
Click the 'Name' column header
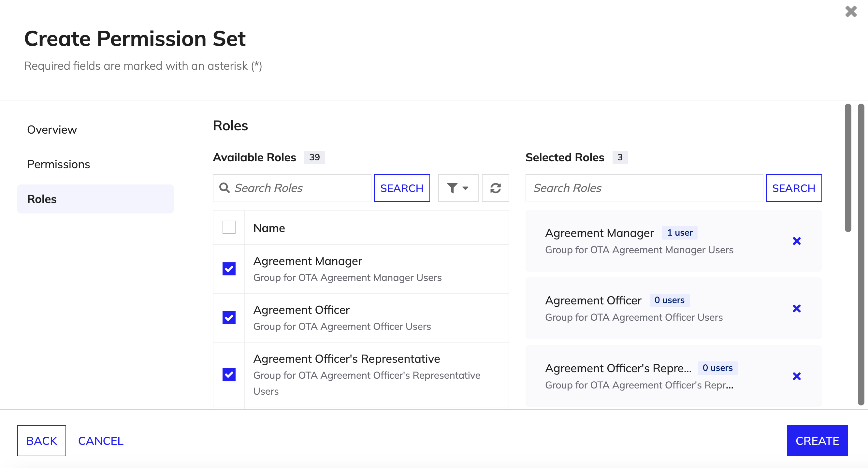[x=269, y=228]
